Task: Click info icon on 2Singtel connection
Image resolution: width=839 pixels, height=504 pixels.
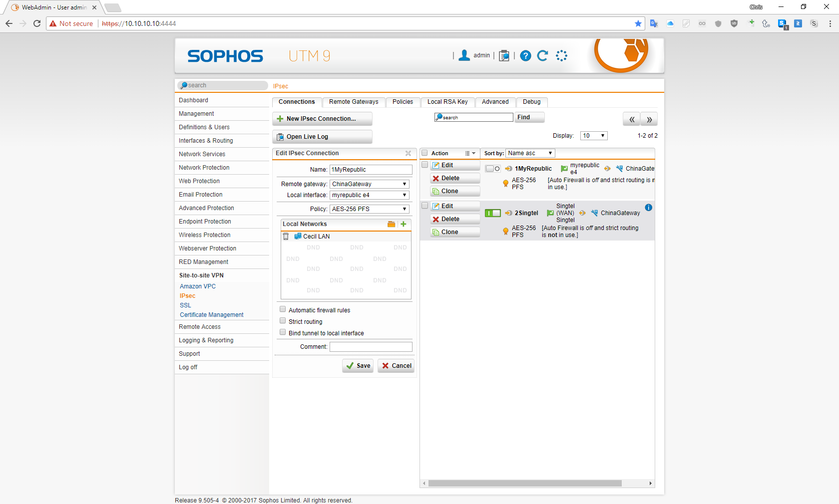Action: [x=648, y=208]
